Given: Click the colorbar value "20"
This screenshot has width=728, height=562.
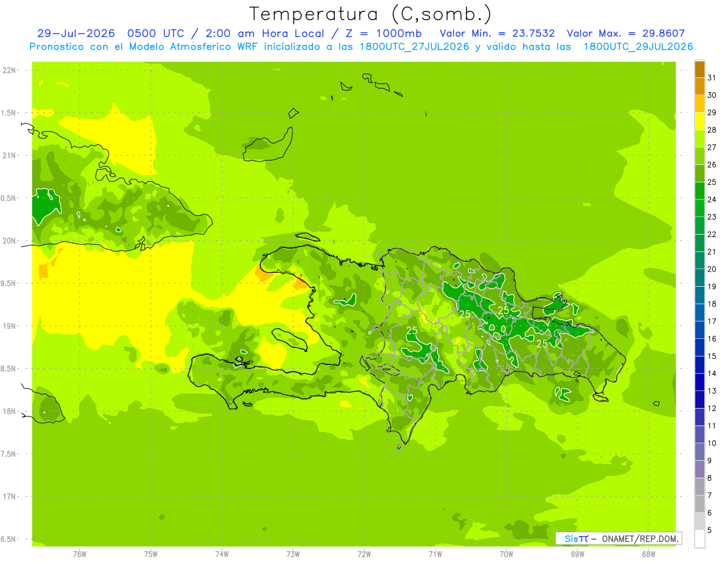Looking at the screenshot, I should tap(712, 269).
